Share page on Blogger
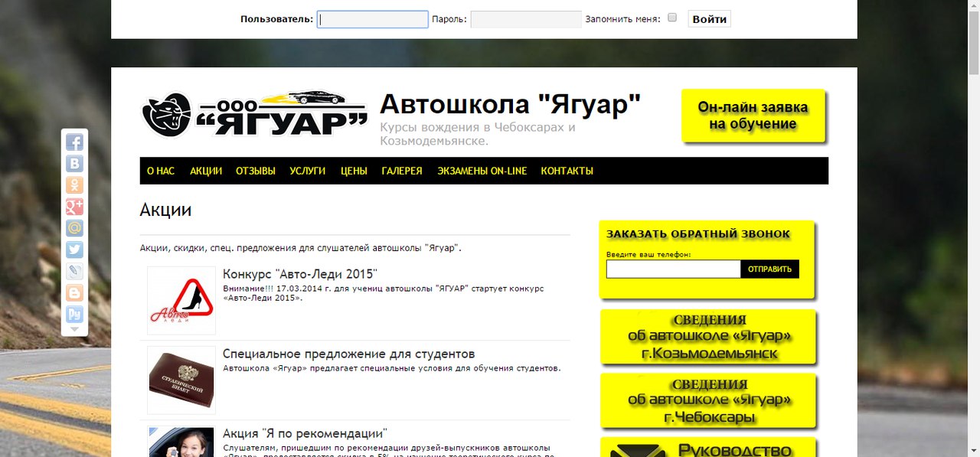Screen dimensions: 980x457 click(74, 292)
